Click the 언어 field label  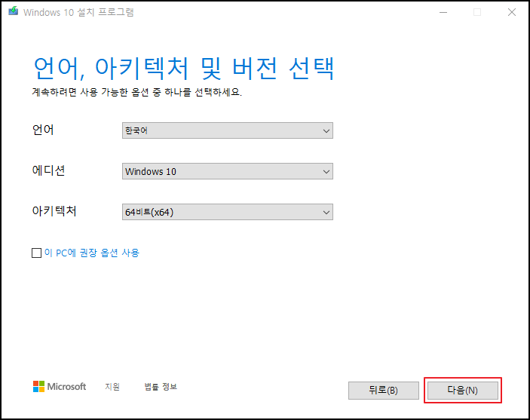pos(43,130)
